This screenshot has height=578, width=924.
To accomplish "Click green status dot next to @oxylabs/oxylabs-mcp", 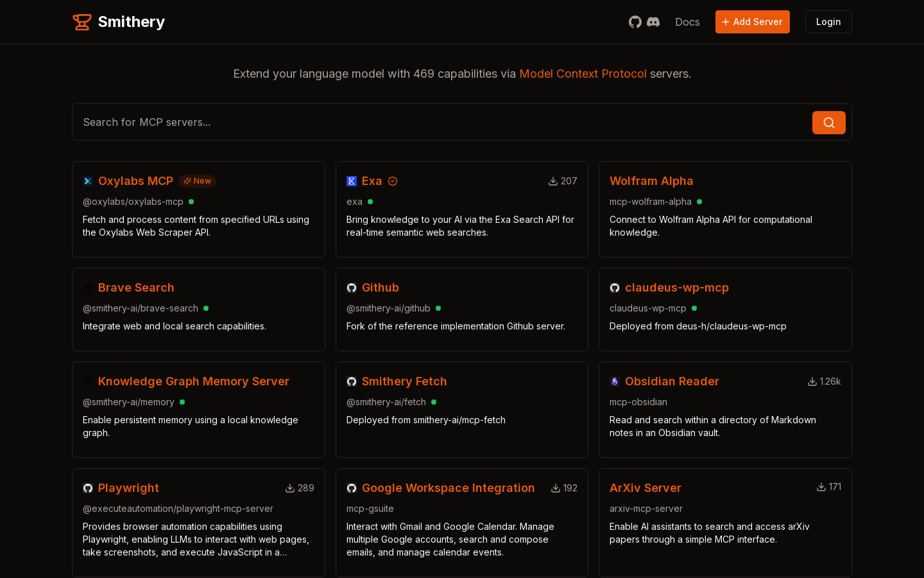I will pyautogui.click(x=191, y=202).
